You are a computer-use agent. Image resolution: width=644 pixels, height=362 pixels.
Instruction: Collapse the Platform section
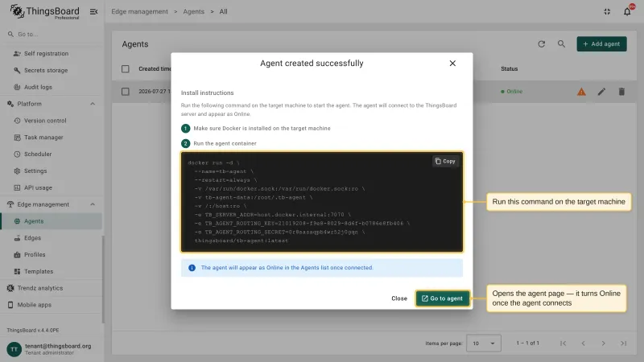tap(93, 104)
